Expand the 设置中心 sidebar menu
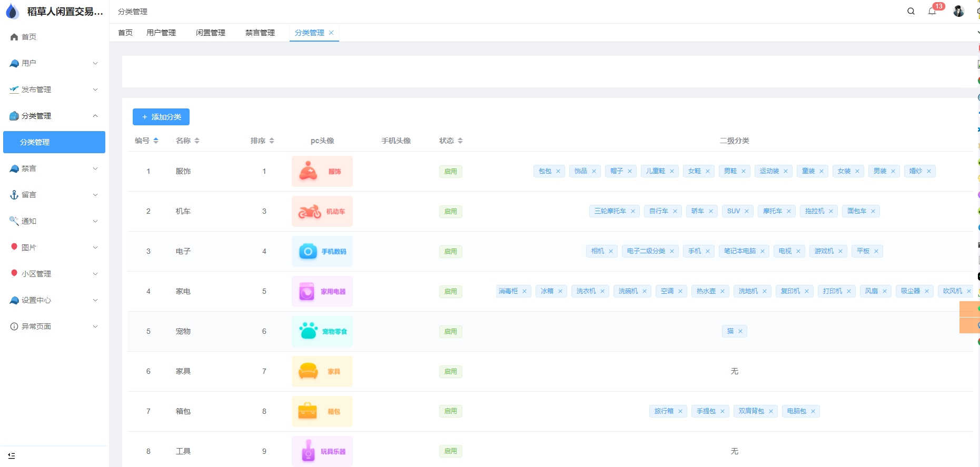Viewport: 980px width, 467px height. [x=54, y=300]
